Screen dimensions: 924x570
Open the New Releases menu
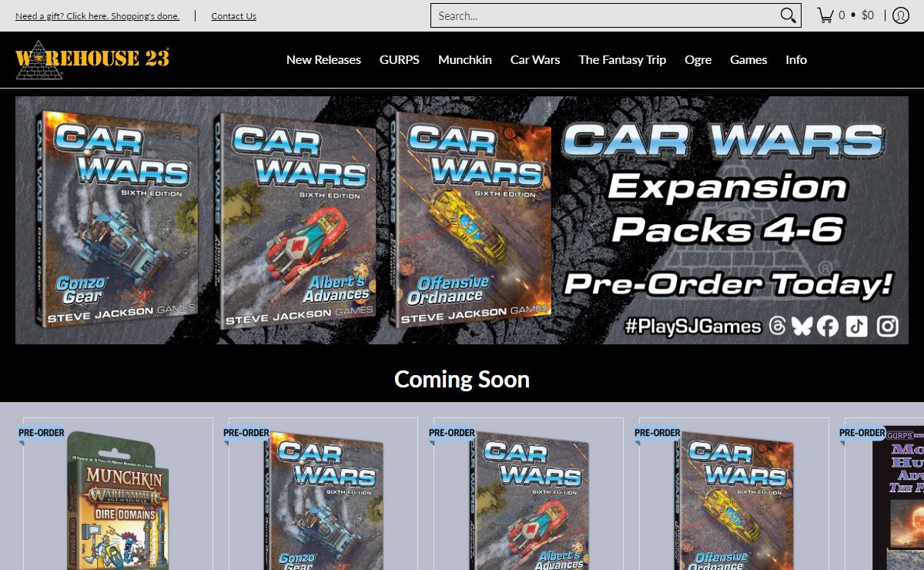pos(323,59)
